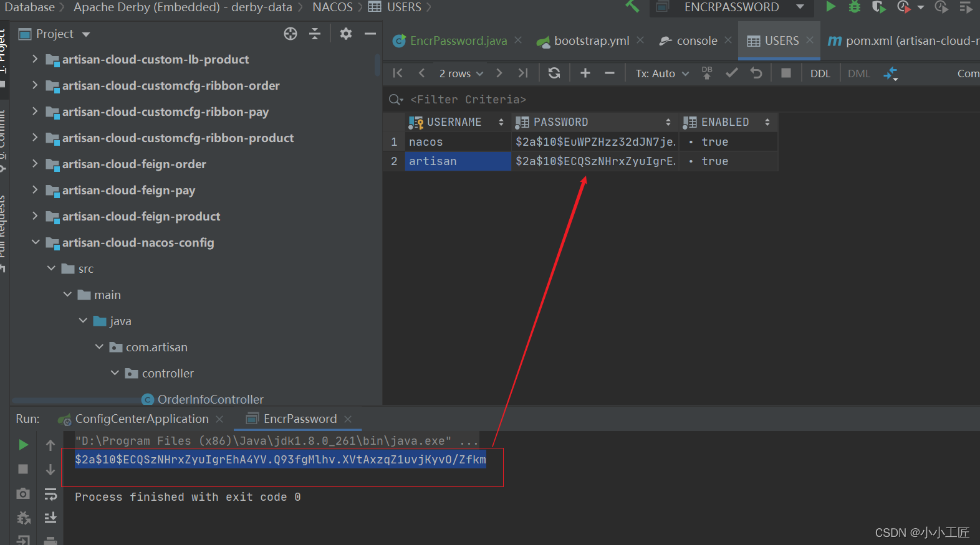This screenshot has width=980, height=545.
Task: Click the locate target crosshair icon
Action: [x=291, y=34]
